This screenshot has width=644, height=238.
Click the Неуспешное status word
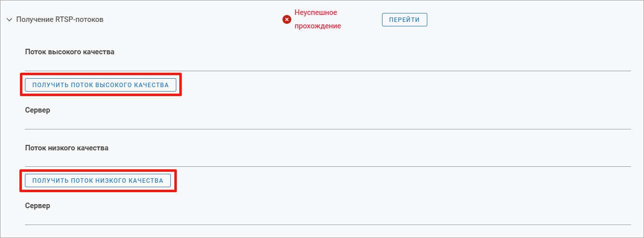(316, 12)
